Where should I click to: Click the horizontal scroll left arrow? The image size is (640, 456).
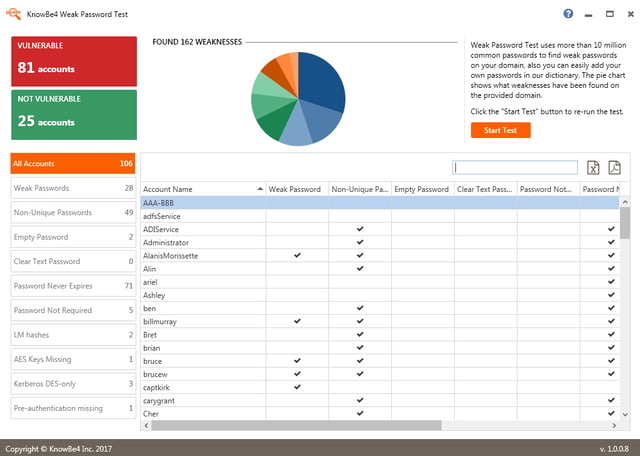147,425
